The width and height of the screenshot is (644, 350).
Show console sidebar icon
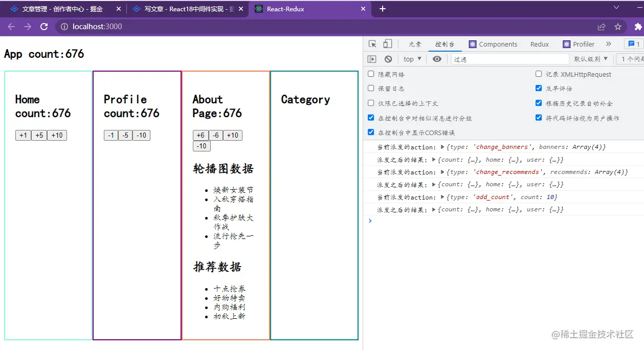pyautogui.click(x=372, y=59)
